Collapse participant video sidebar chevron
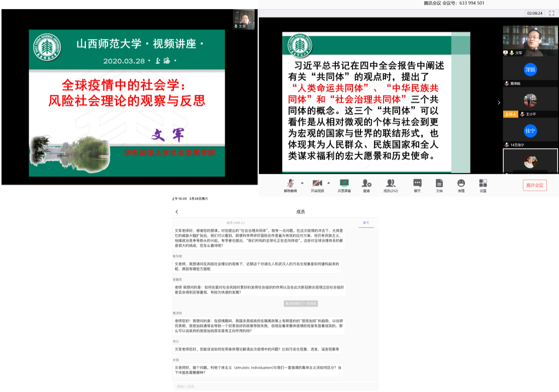 499,103
